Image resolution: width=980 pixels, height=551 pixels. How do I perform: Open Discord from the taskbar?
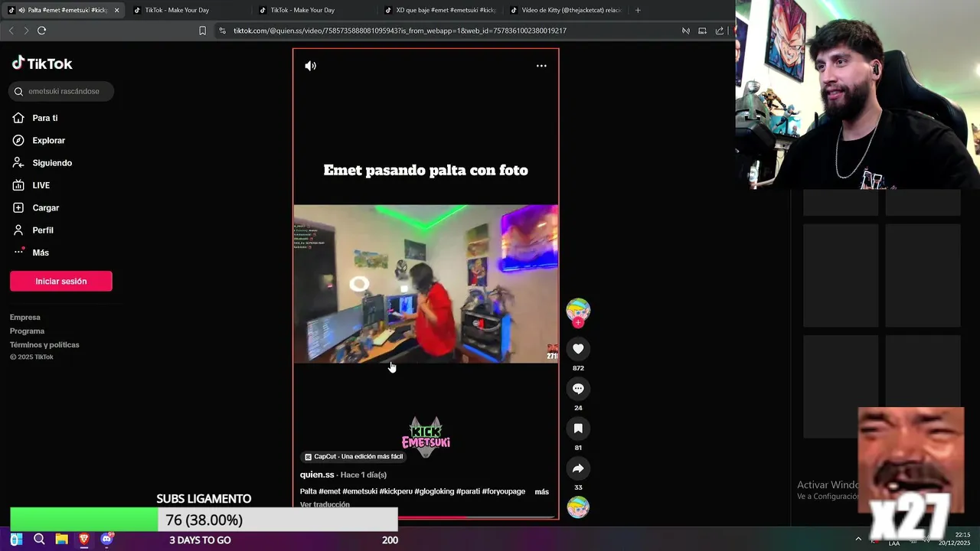tap(106, 540)
